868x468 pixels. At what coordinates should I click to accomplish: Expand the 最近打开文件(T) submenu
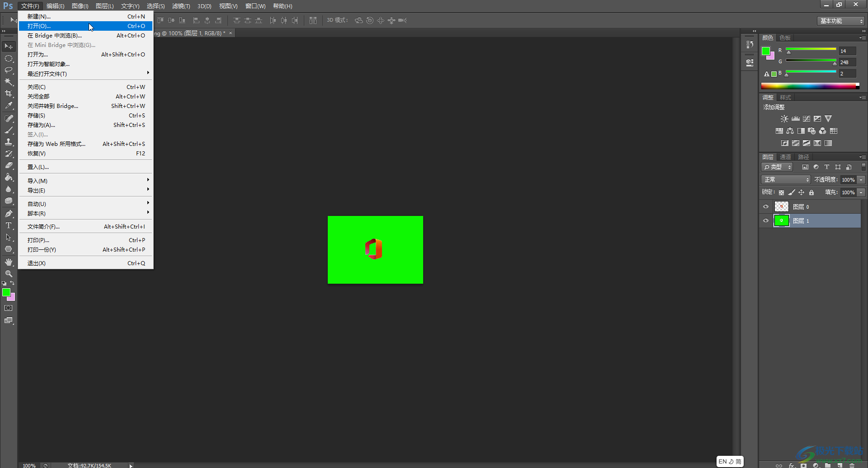tap(85, 74)
